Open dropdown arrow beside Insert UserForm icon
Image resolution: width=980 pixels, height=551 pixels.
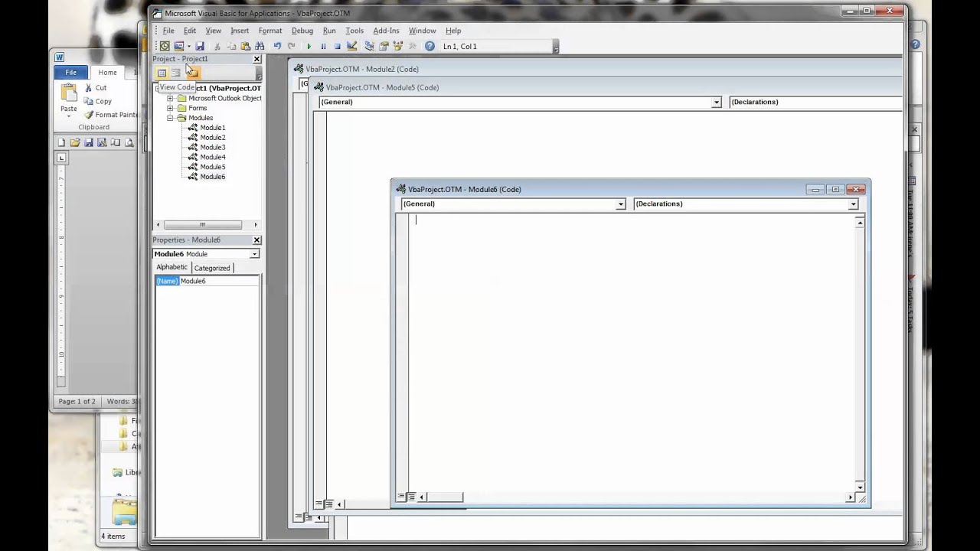tap(188, 46)
